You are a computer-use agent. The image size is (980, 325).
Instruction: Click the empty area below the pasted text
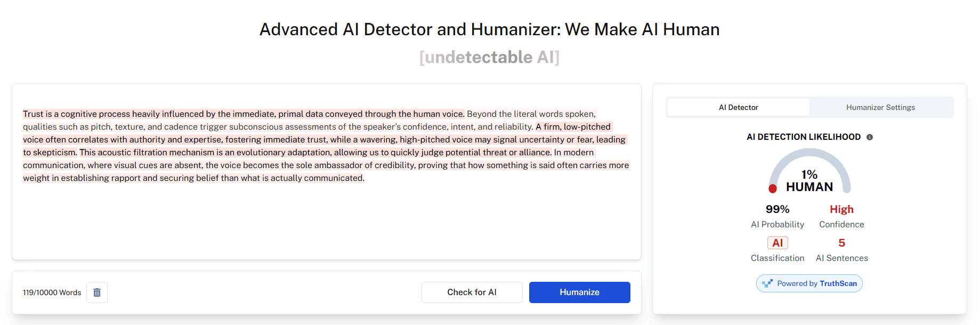pyautogui.click(x=326, y=224)
